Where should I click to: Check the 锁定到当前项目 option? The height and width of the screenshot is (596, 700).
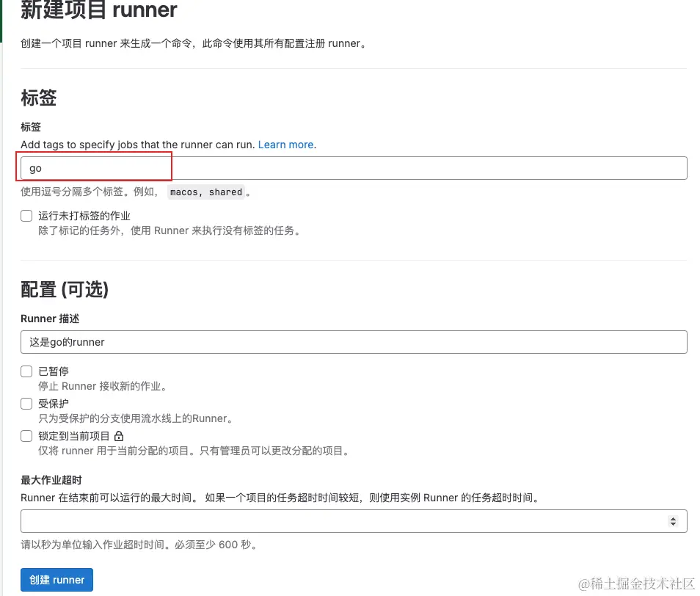tap(26, 435)
